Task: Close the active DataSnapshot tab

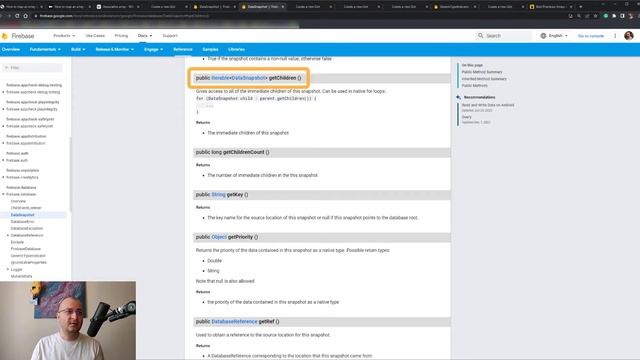Action: [x=282, y=7]
